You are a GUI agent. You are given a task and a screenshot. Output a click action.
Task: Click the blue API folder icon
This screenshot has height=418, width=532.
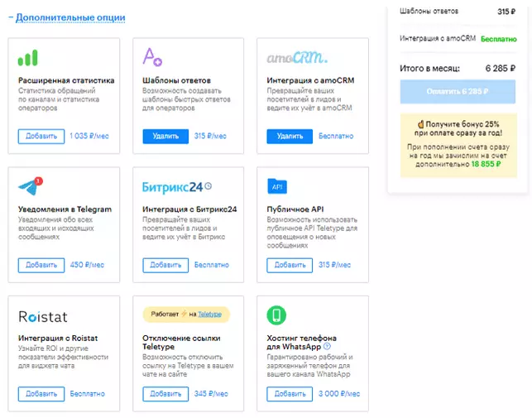coord(277,186)
